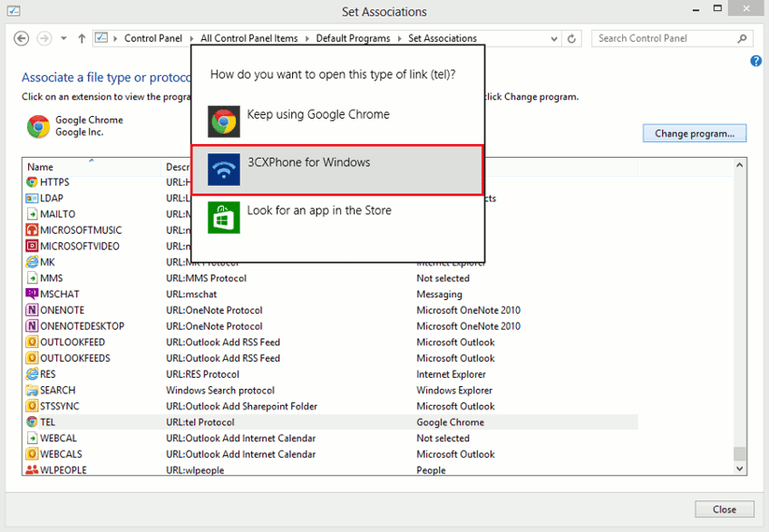This screenshot has height=532, width=769.
Task: Sort list by the Name column header
Action: pyautogui.click(x=92, y=167)
